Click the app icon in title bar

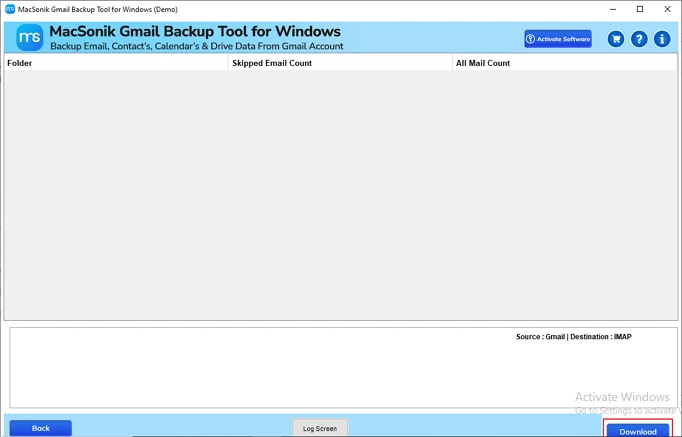click(10, 9)
